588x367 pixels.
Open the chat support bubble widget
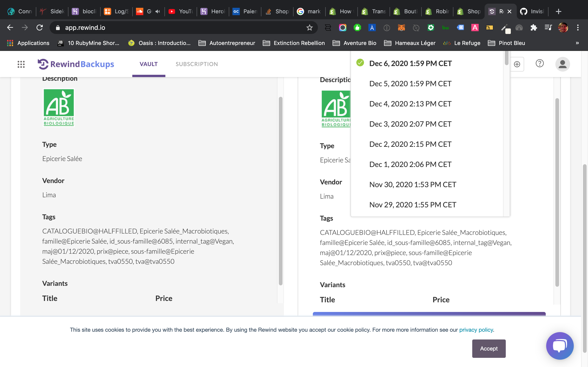coord(560,346)
